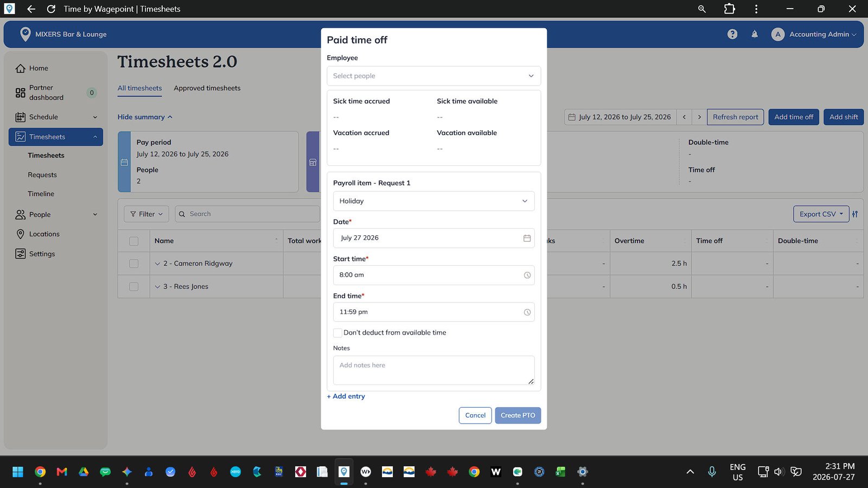868x488 pixels.
Task: Open Export CSV dropdown
Action: click(x=821, y=214)
